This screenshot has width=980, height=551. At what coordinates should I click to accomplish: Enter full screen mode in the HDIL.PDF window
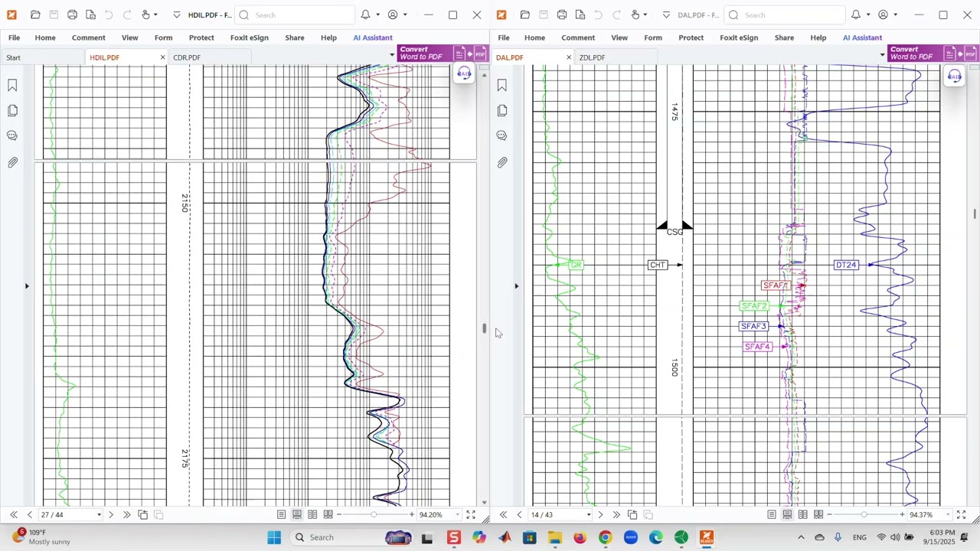click(471, 515)
